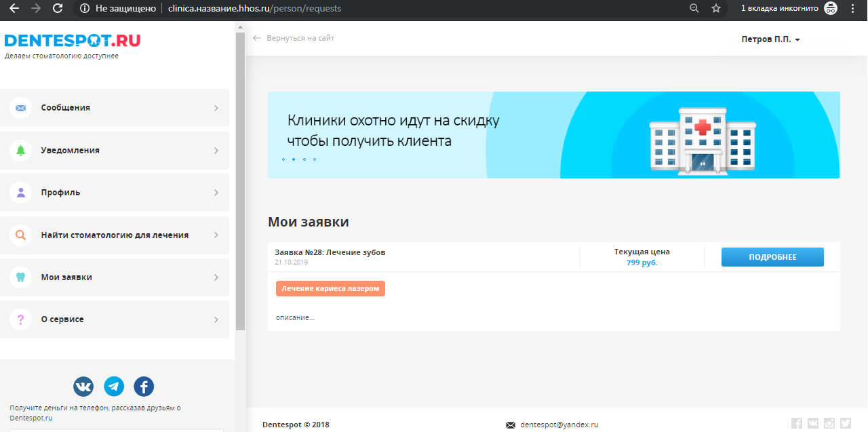Click footer Twitter icon

(846, 424)
